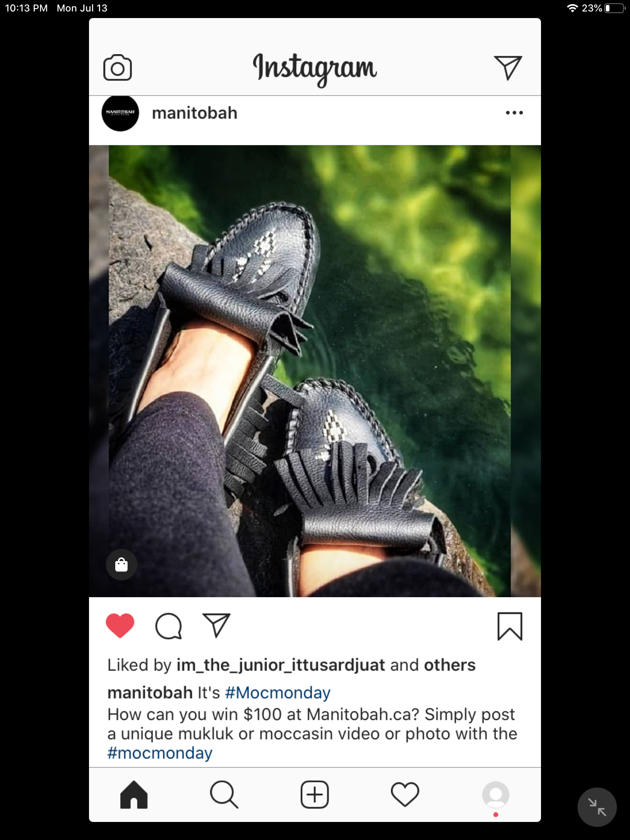Screen dimensions: 630x840
Task: Tap the moccasin post photo
Action: pyautogui.click(x=315, y=371)
